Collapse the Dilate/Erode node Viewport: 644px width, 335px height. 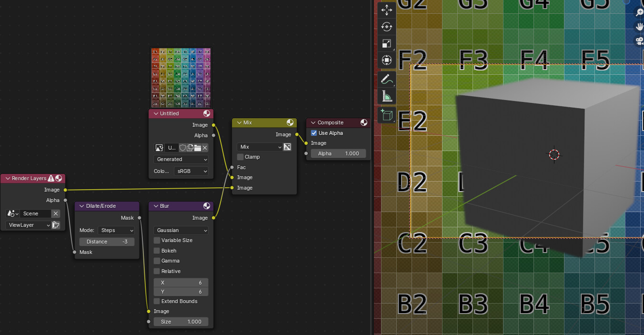coord(82,206)
